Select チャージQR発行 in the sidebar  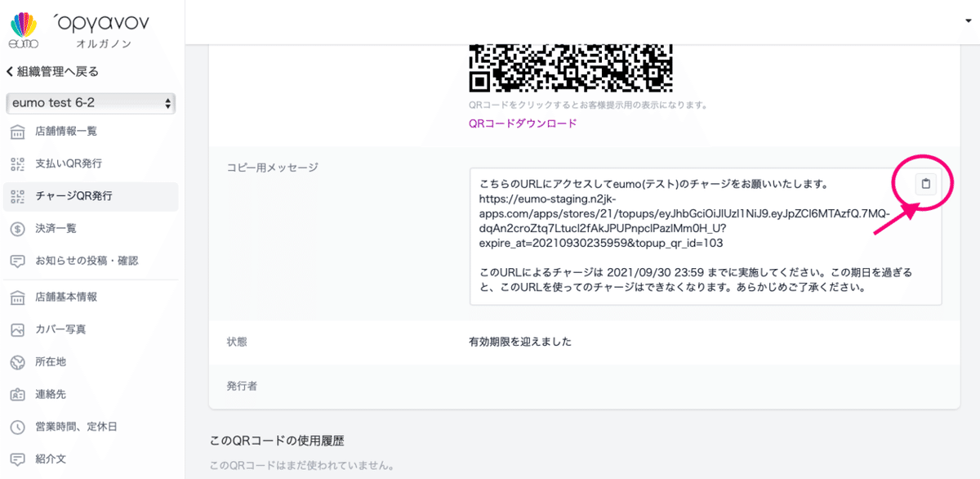[91, 196]
